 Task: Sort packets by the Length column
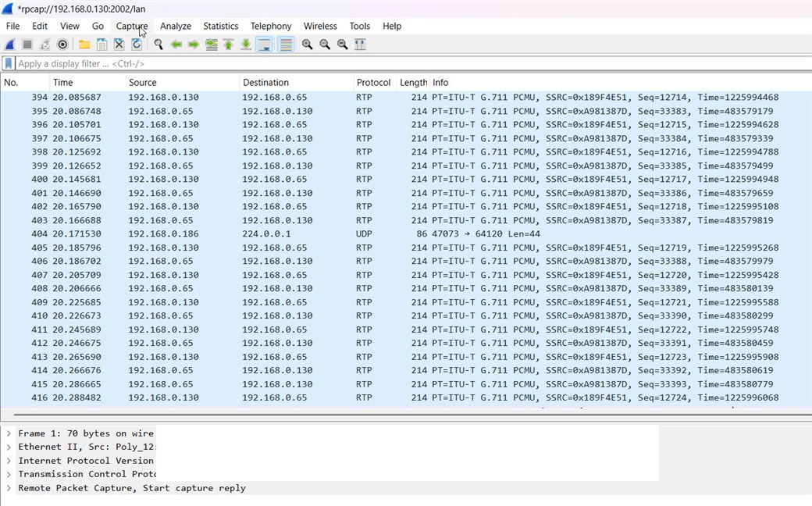coord(413,82)
